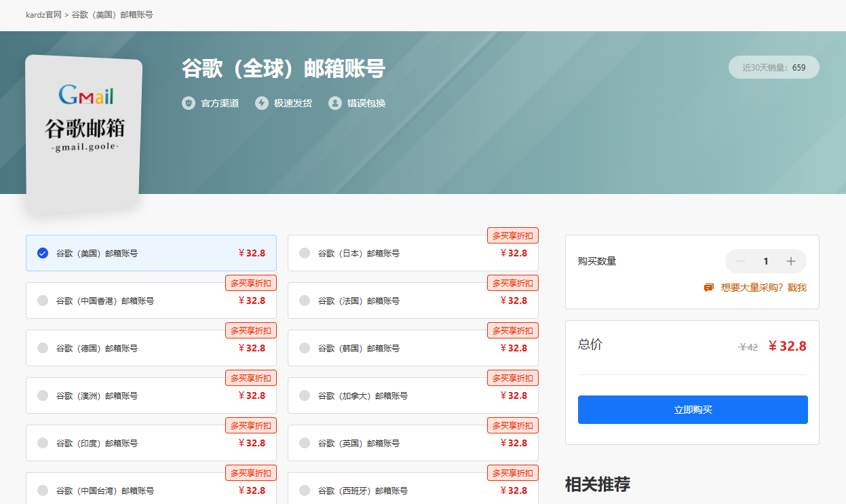The width and height of the screenshot is (846, 504).
Task: Go to kardz官网 breadcrumb link
Action: [43, 14]
